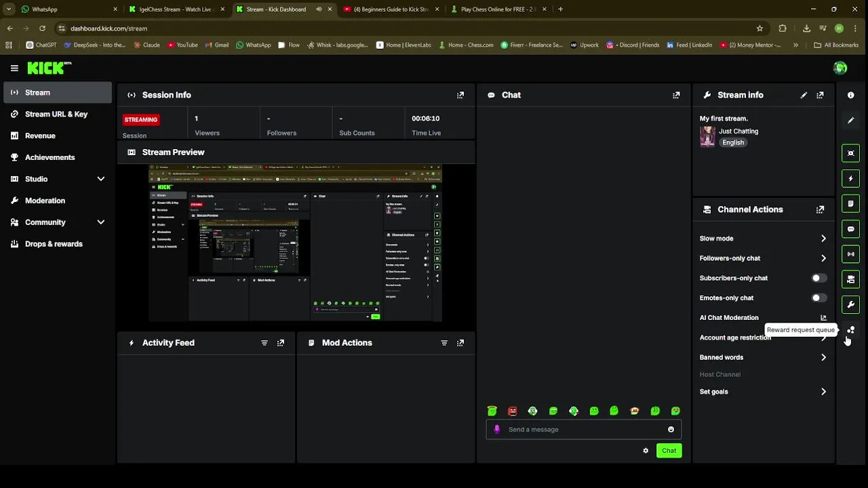Click the Account age restriction row
Screen dimensions: 868x488
point(763,338)
